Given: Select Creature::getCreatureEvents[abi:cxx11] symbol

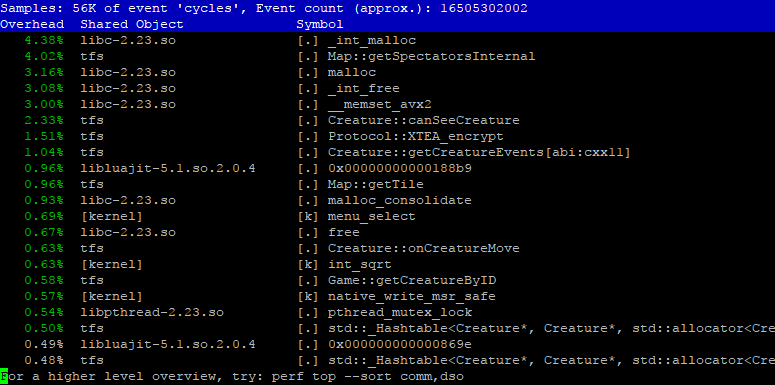Looking at the screenshot, I should coord(479,153).
